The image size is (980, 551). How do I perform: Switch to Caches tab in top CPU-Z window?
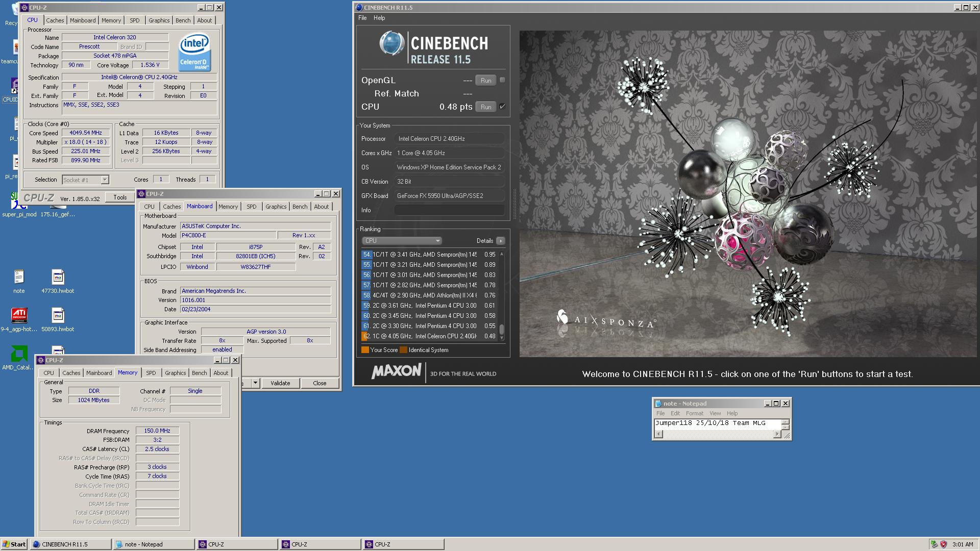[55, 20]
